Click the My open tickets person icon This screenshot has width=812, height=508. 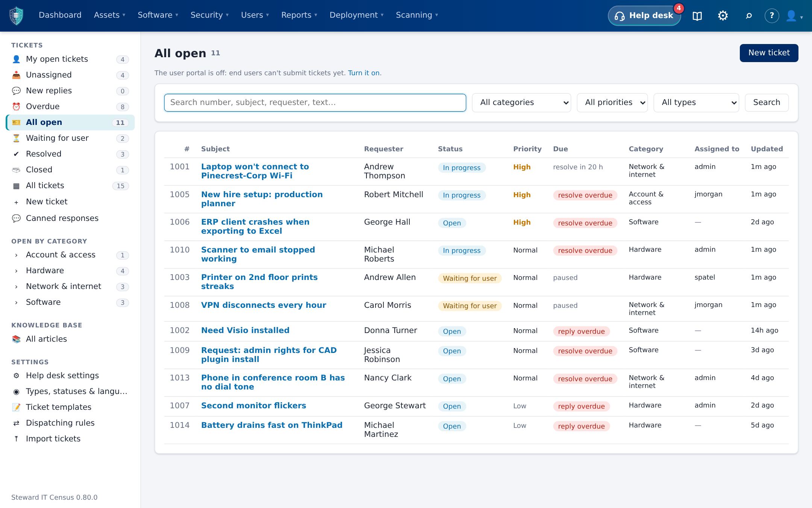16,59
